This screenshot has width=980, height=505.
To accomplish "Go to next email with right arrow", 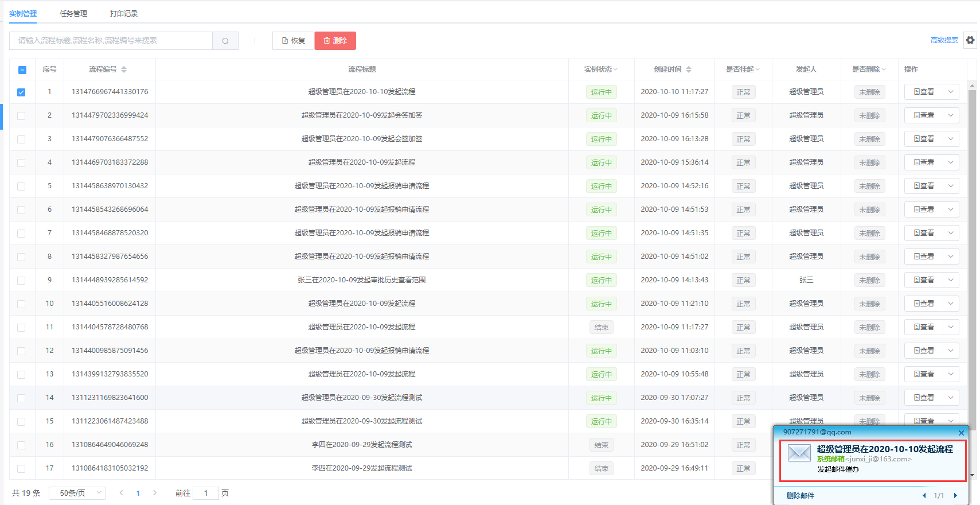I will (955, 496).
